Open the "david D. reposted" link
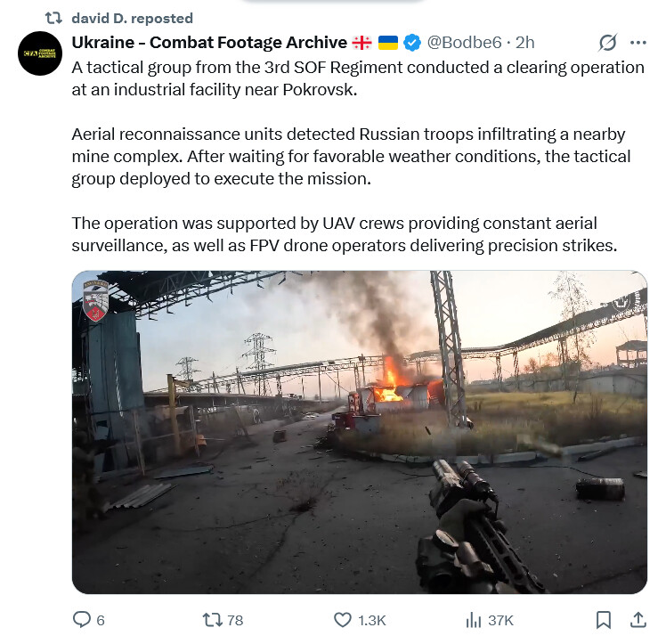 pos(131,18)
